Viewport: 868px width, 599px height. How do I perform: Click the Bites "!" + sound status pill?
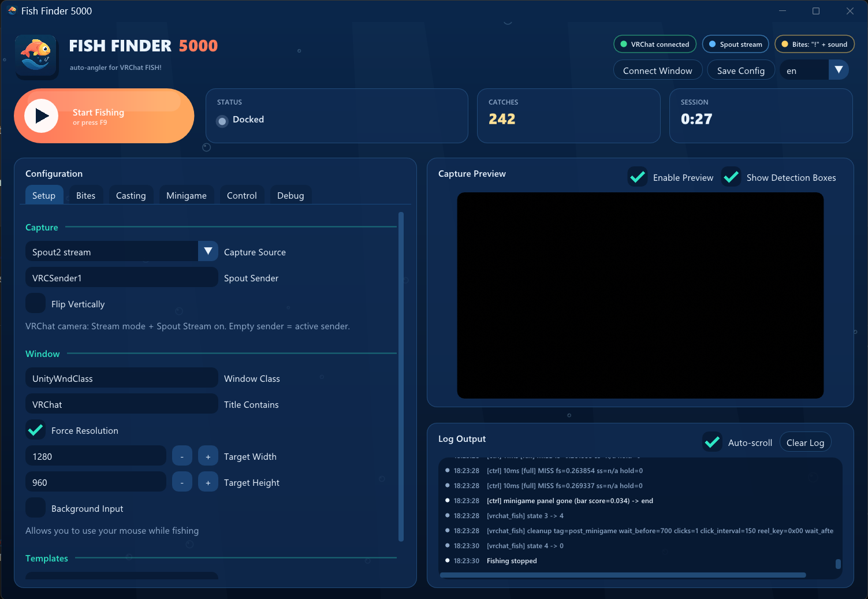[814, 44]
